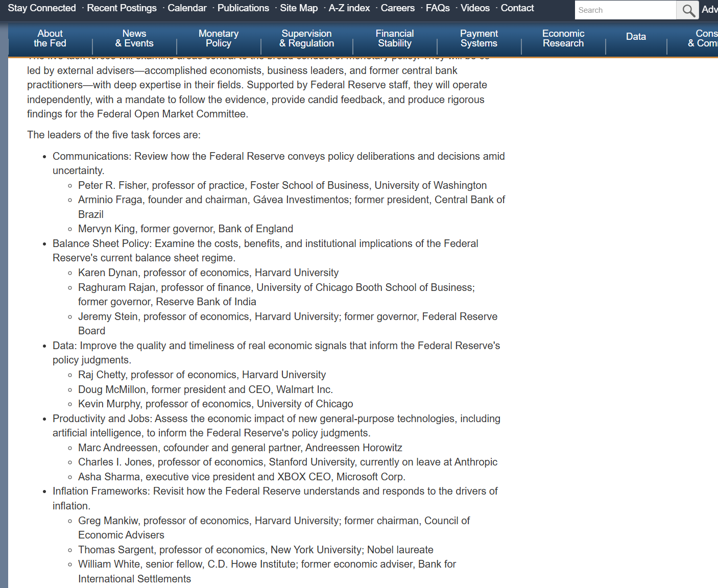Click the 'Inflation Frameworks' bullet text
Viewport: 718px width, 588px height.
tap(275, 498)
